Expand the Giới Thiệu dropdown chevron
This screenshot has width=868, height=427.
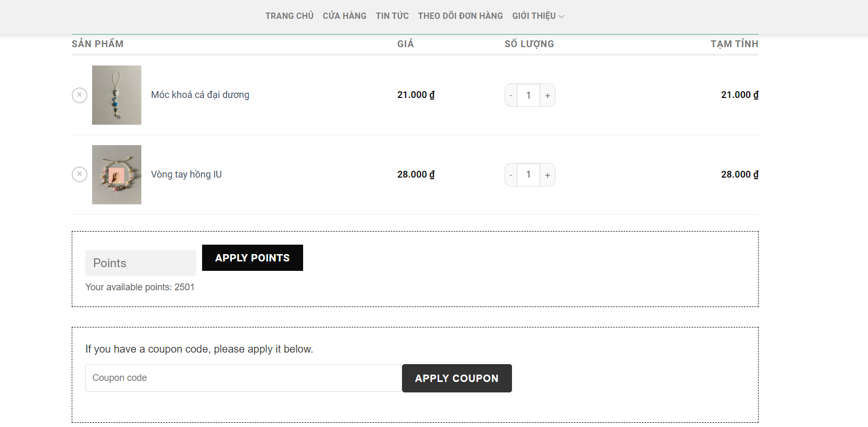click(x=561, y=17)
